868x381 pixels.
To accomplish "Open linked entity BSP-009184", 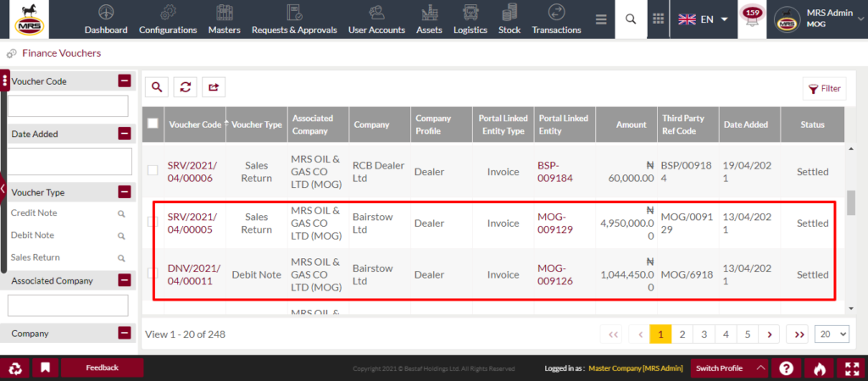I will coord(554,171).
